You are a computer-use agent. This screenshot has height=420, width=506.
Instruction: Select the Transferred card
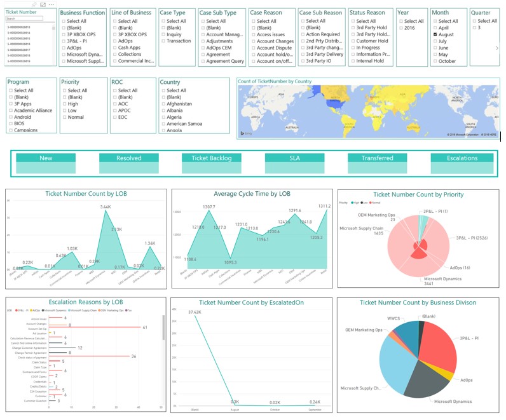[377, 163]
